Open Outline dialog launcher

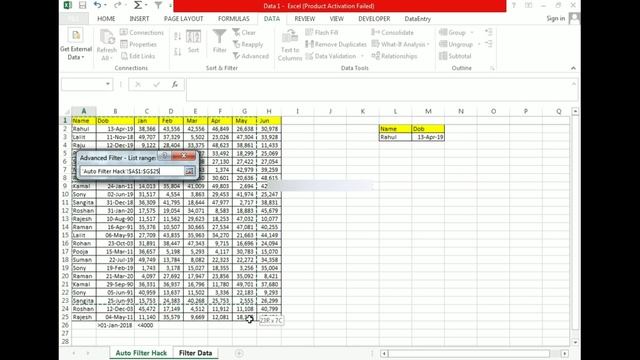click(x=492, y=68)
